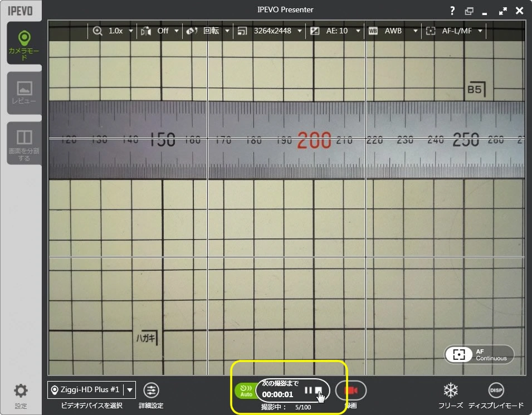
Task: Select video device Ziggi-HD Plus #1
Action: point(86,390)
